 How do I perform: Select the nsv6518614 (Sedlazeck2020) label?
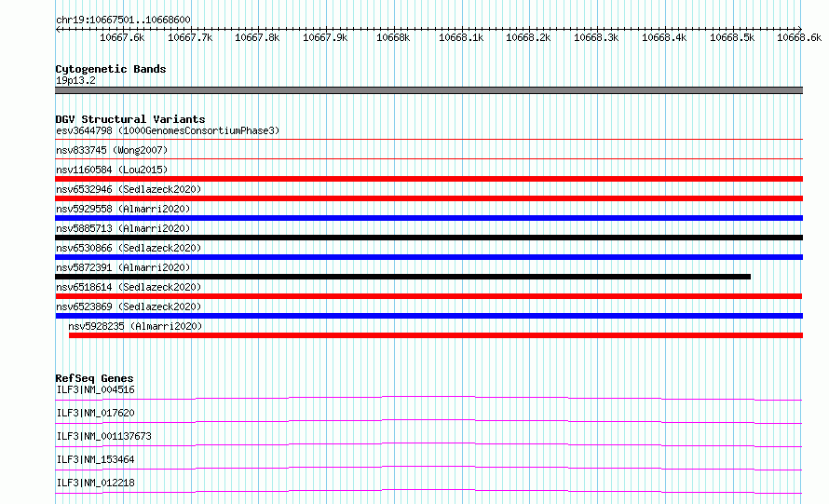click(129, 287)
